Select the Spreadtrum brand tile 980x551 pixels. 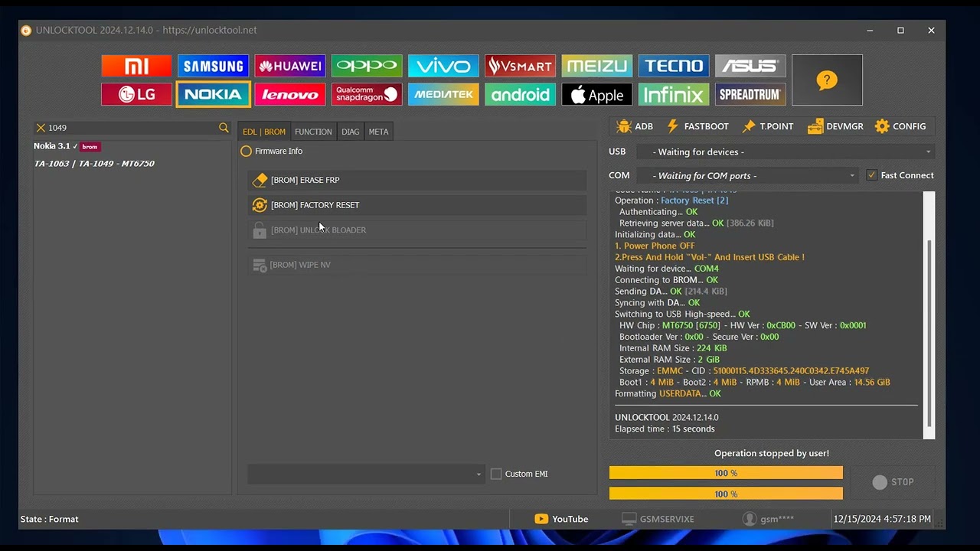coord(750,95)
